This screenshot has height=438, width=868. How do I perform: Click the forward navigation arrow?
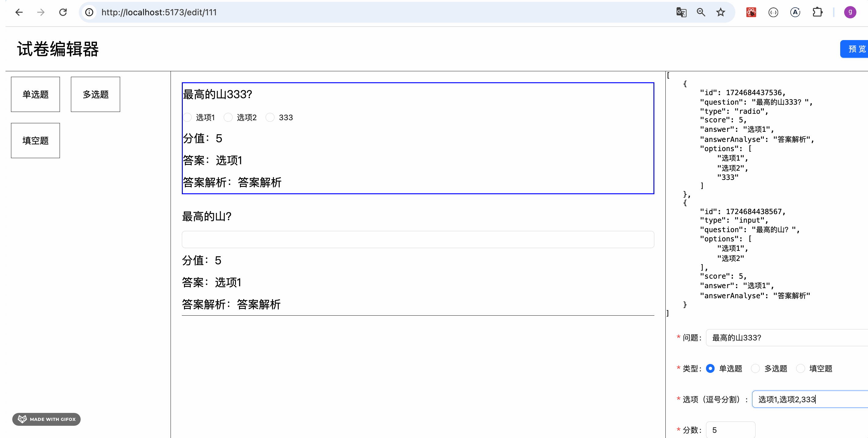(x=41, y=12)
